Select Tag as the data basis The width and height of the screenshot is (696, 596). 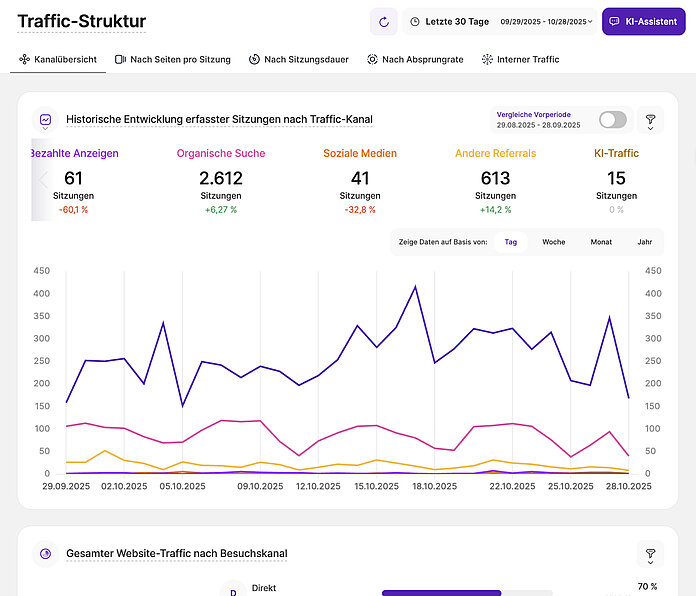point(510,242)
